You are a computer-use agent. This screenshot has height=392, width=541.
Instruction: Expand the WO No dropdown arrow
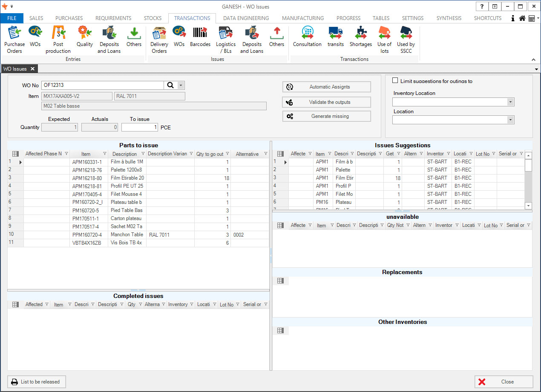click(x=181, y=86)
